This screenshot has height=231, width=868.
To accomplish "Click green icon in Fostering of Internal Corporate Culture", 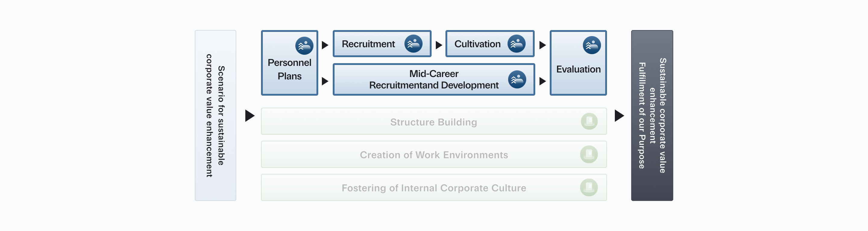I will coord(589,187).
